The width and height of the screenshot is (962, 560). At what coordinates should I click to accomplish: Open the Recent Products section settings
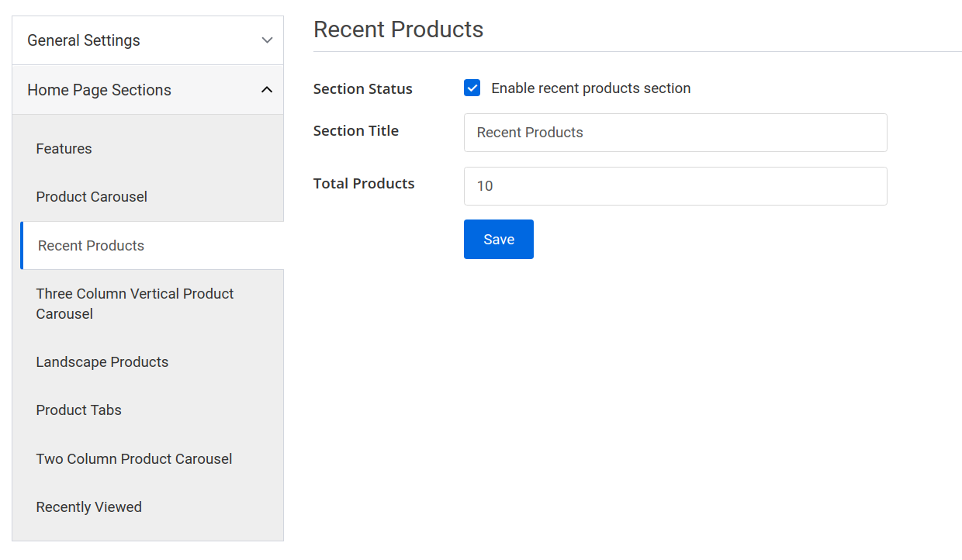tap(90, 245)
